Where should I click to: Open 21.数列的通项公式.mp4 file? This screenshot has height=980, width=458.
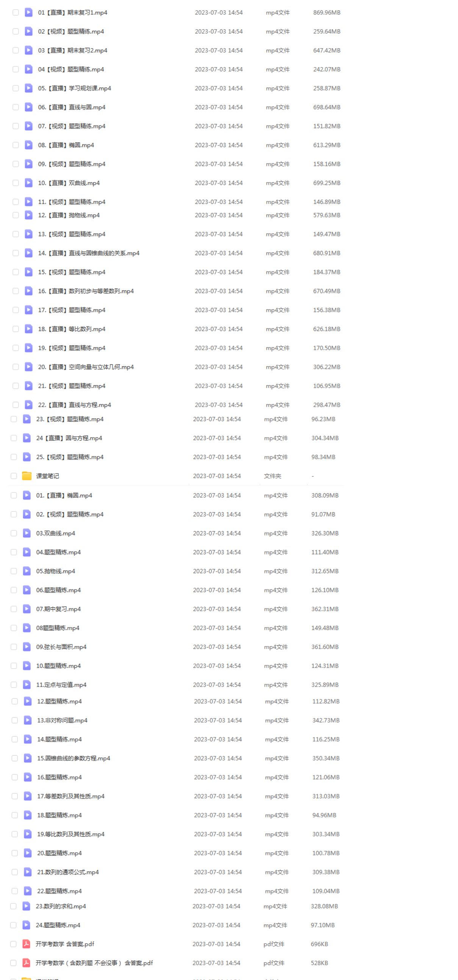[x=68, y=872]
